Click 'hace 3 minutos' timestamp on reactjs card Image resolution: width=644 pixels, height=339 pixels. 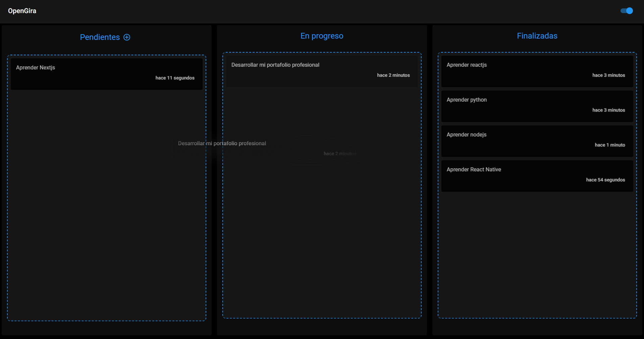point(608,75)
